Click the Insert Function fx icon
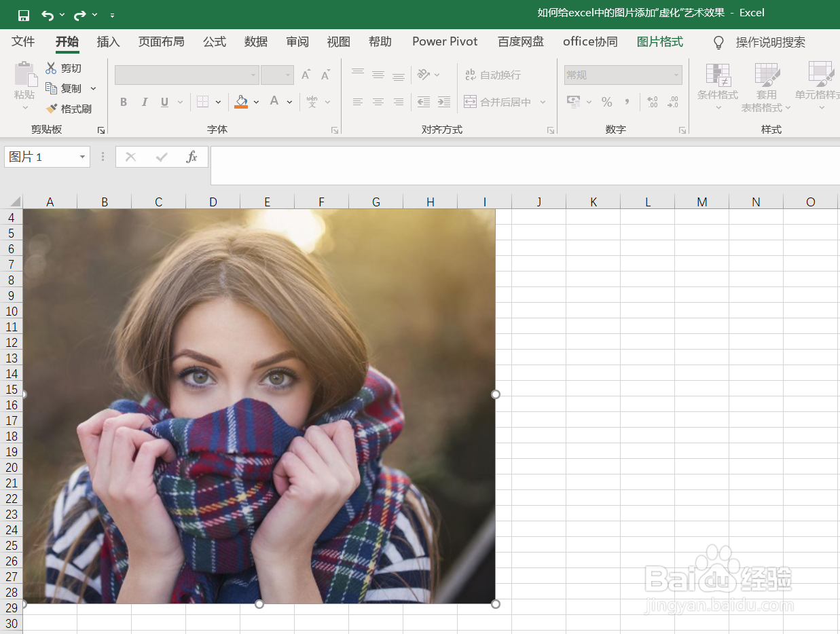 click(x=191, y=157)
